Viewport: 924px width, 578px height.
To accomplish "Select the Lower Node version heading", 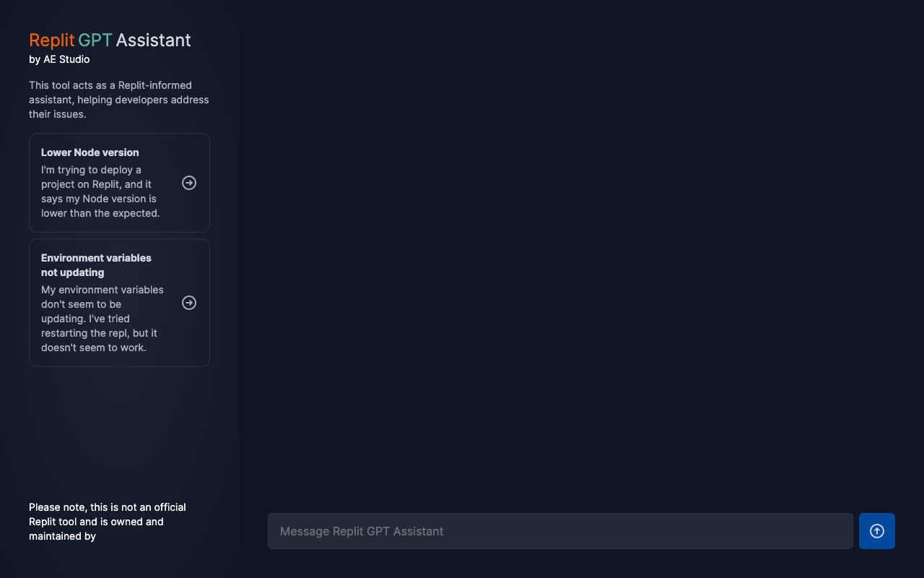I will pos(90,152).
